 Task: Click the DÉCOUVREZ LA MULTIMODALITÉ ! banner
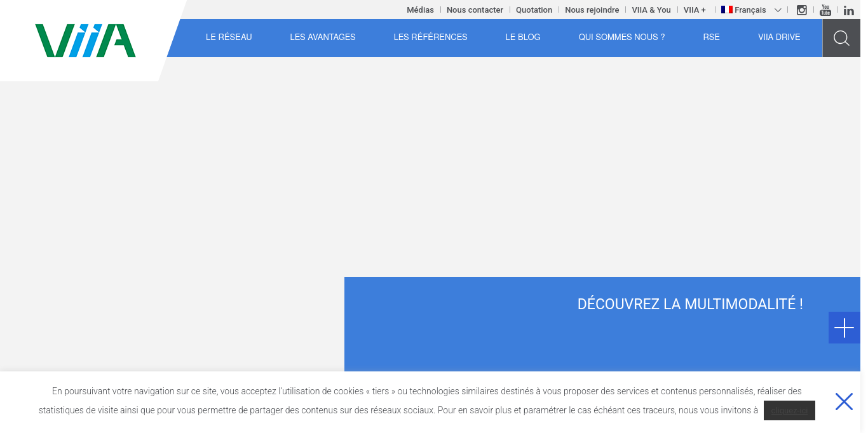pos(690,304)
